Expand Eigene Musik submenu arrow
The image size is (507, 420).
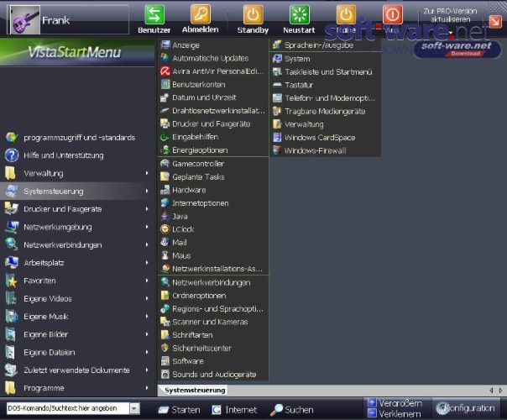pos(147,316)
